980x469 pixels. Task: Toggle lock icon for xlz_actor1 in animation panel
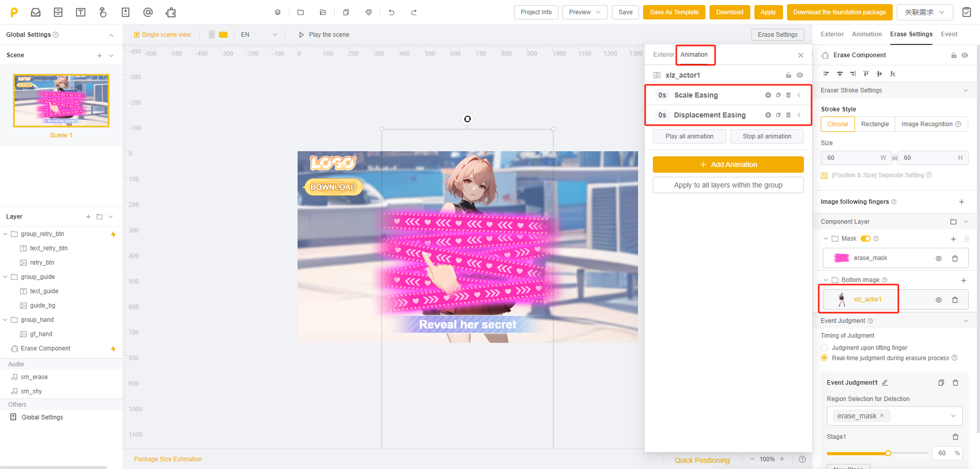click(789, 75)
